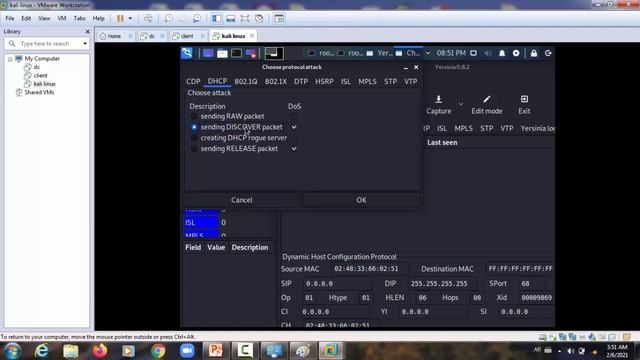Screen dimensions: 640x360
Task: Take a VM snapshot with snapshot icon
Action: [x=169, y=18]
